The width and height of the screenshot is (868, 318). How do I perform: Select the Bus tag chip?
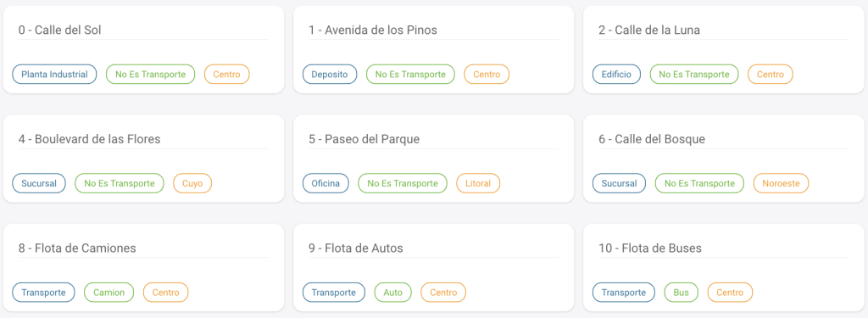[681, 293]
